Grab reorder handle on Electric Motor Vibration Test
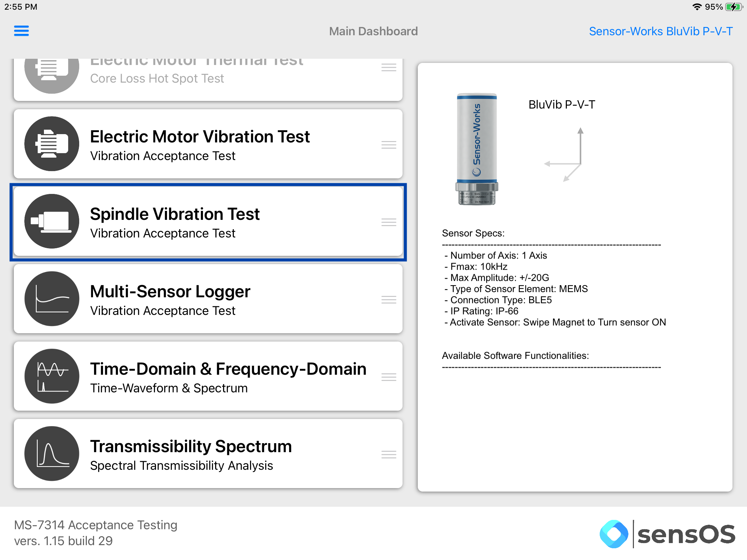 coord(389,145)
